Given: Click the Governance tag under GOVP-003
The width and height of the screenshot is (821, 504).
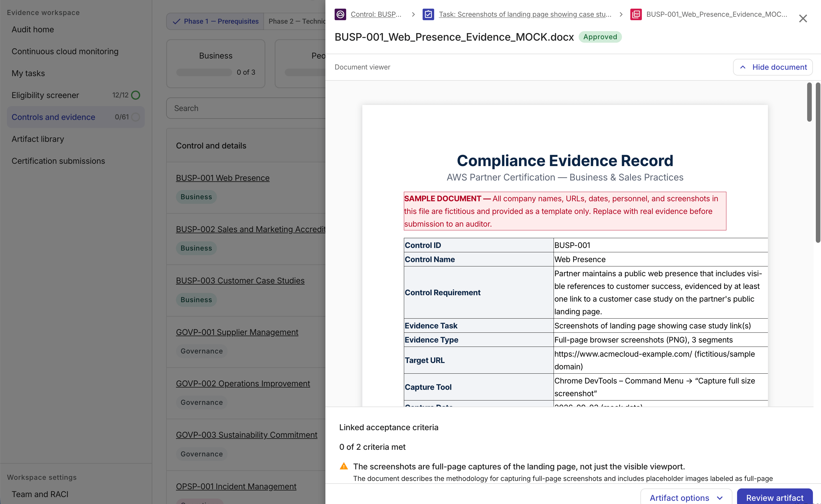Looking at the screenshot, I should [202, 454].
